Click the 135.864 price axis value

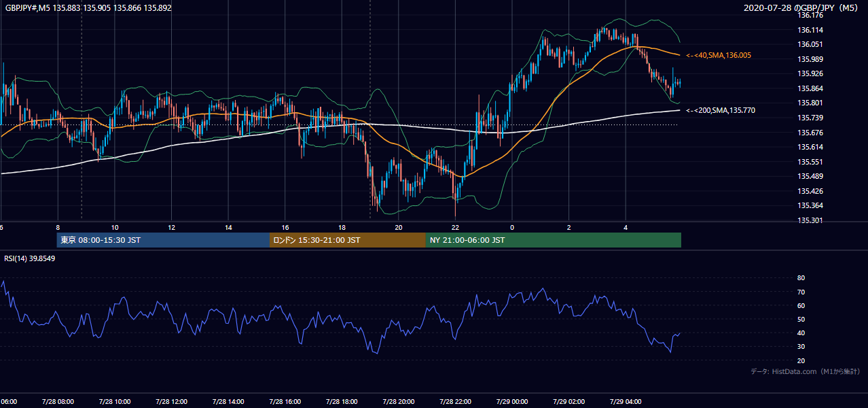(810, 88)
